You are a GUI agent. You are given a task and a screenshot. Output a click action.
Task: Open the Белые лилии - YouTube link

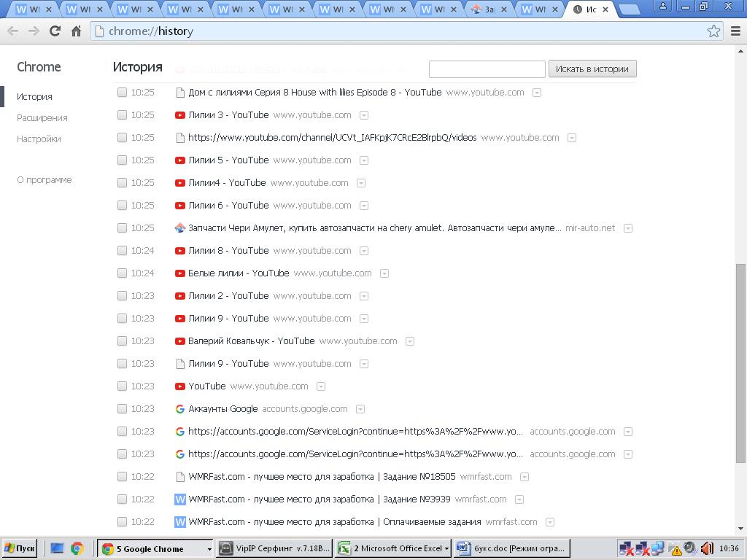click(239, 273)
